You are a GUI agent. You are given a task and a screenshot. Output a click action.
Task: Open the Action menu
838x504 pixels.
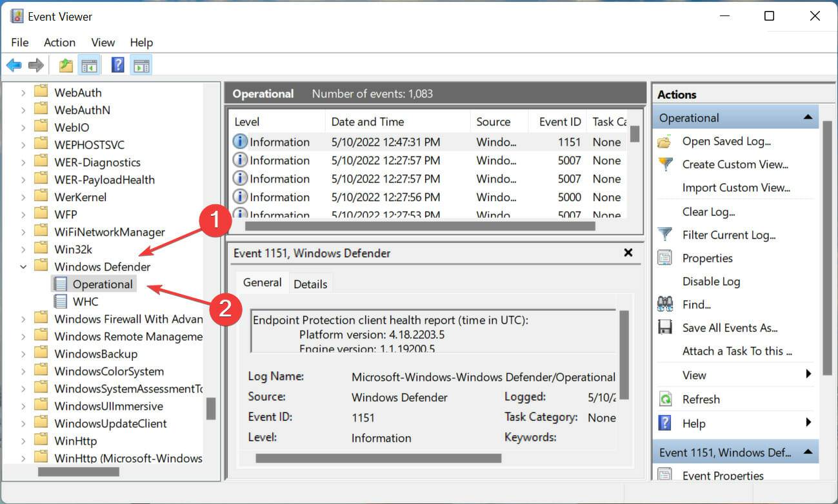(59, 43)
